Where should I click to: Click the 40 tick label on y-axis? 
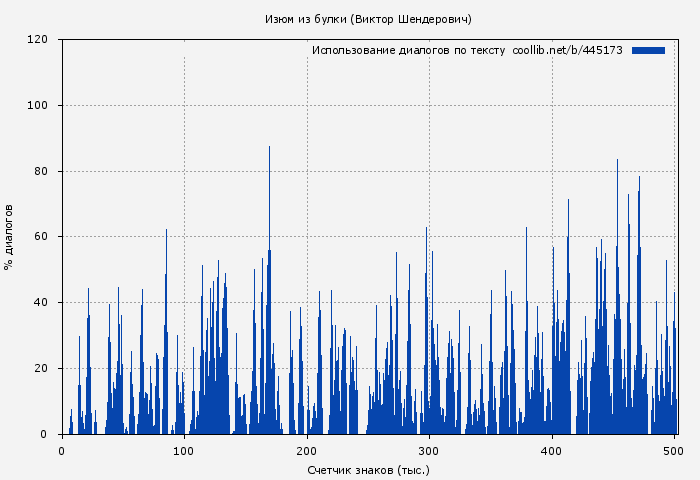click(42, 303)
